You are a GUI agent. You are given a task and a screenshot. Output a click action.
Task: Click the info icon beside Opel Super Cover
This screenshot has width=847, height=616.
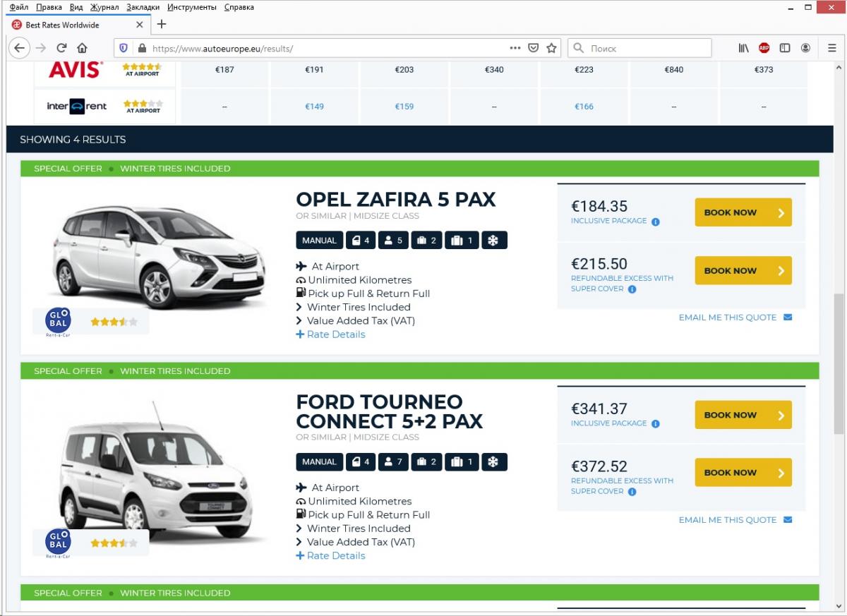pos(632,289)
